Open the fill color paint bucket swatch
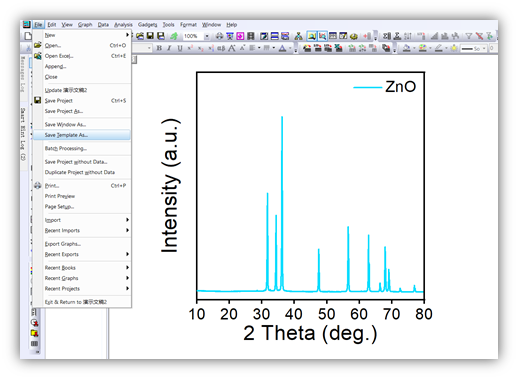Screen dimensions: 518x379 tap(406, 48)
